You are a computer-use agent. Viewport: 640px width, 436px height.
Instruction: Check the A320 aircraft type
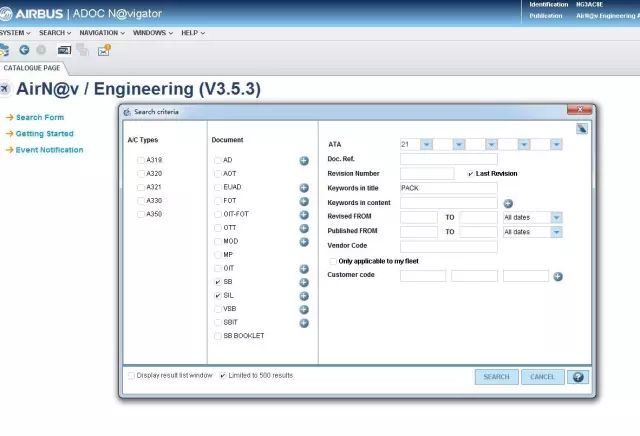[141, 174]
